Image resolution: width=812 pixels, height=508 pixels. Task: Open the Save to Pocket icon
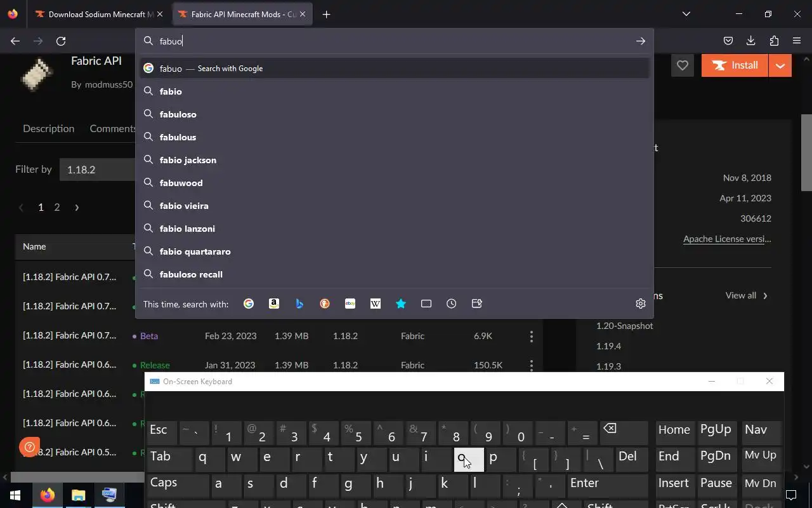pos(728,41)
